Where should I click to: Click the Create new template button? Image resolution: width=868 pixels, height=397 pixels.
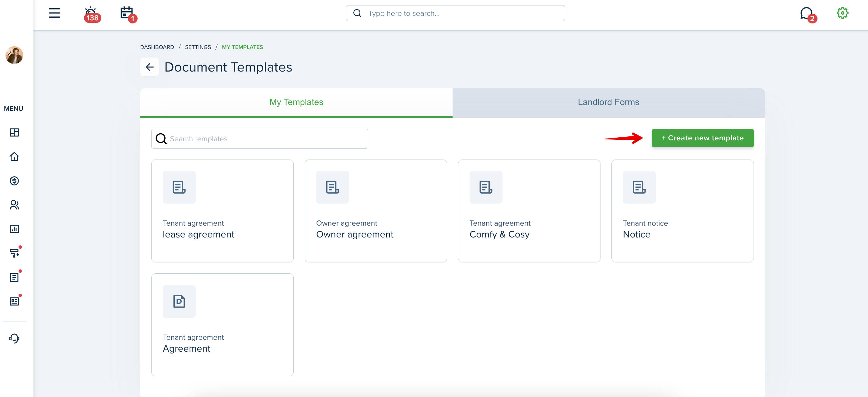(x=702, y=138)
